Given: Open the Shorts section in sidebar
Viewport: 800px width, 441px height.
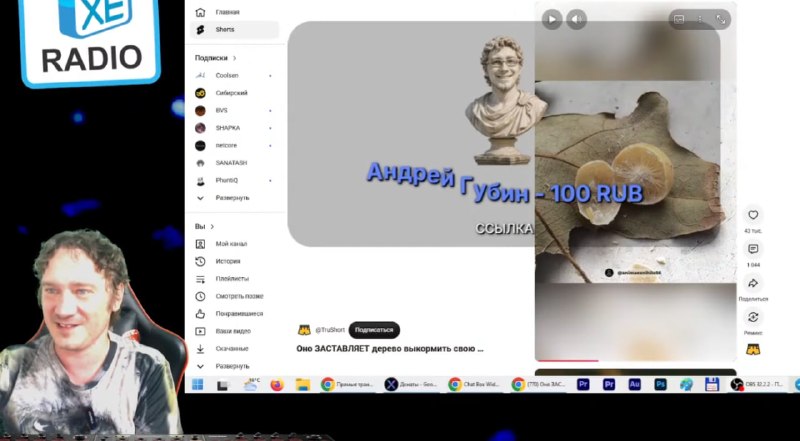Looking at the screenshot, I should [235, 30].
